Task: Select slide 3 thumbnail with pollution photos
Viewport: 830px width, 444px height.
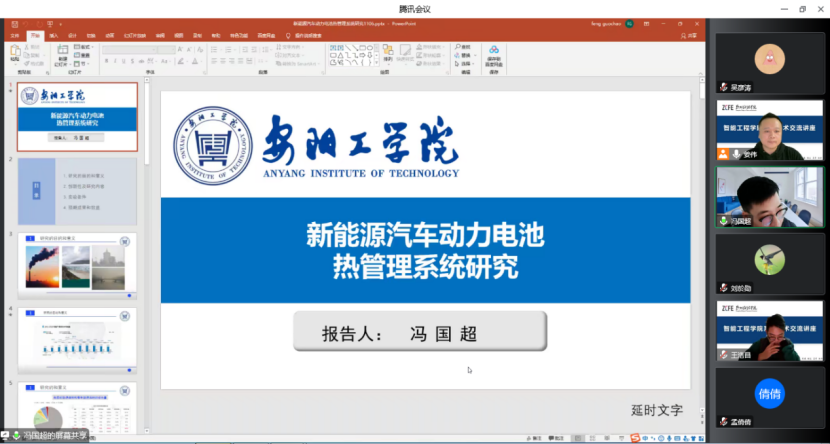Action: tap(77, 266)
